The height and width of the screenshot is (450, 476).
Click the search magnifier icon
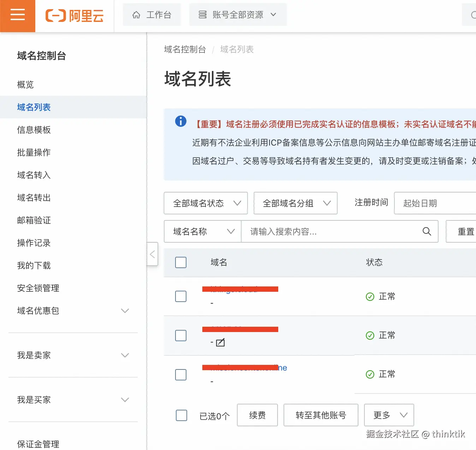[427, 231]
